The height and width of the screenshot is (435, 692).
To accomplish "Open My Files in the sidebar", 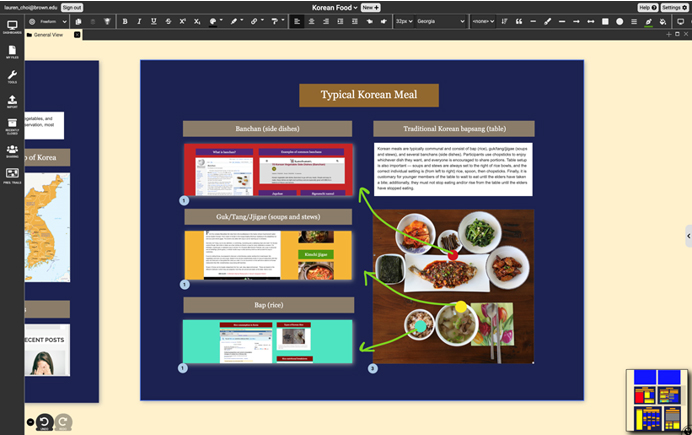I will 12,52.
